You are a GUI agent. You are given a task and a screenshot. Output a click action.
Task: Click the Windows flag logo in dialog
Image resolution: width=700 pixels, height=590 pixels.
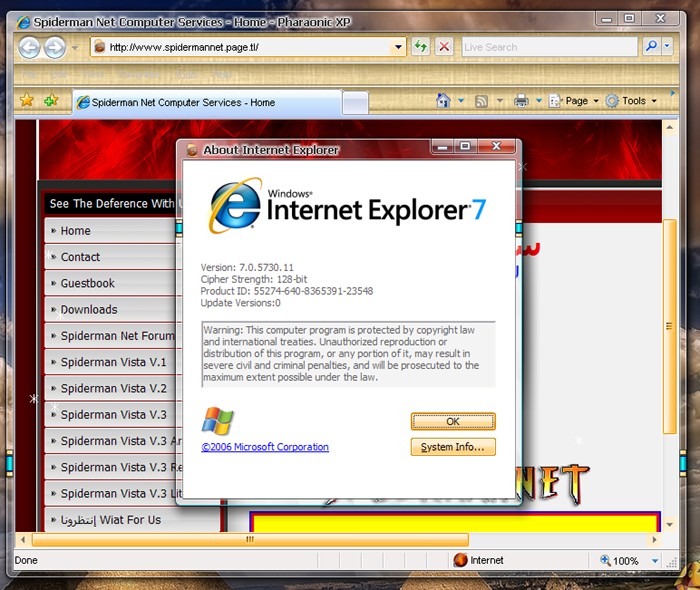pos(217,421)
